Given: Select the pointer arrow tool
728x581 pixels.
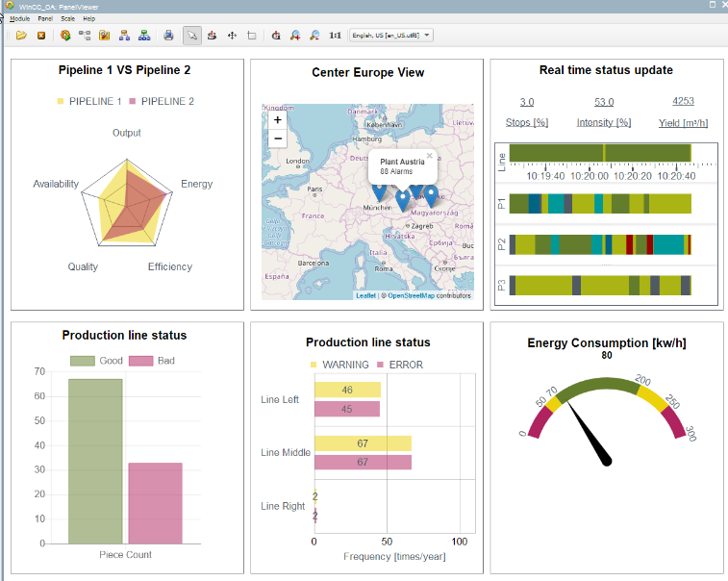Looking at the screenshot, I should coord(192,36).
